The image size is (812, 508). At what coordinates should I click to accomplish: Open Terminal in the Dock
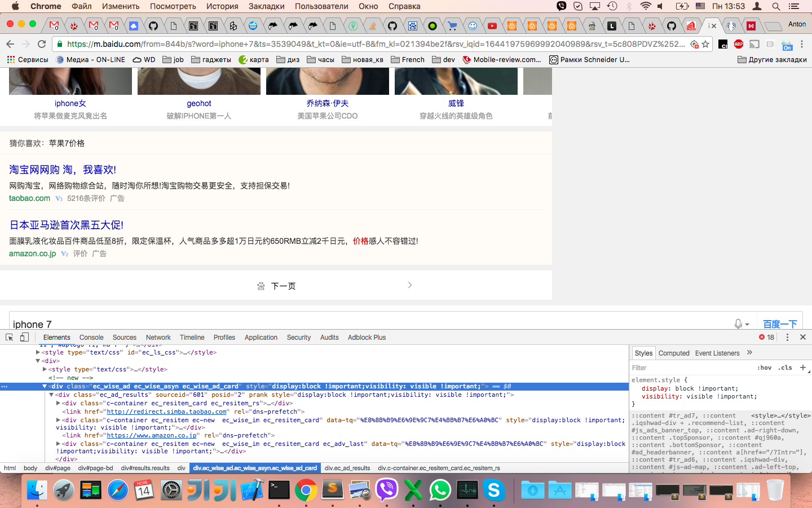pos(279,490)
